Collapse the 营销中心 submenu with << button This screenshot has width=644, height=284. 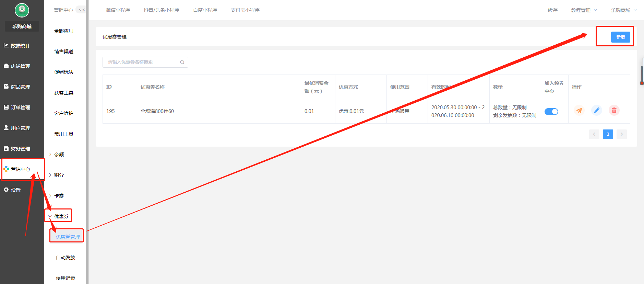click(x=81, y=10)
